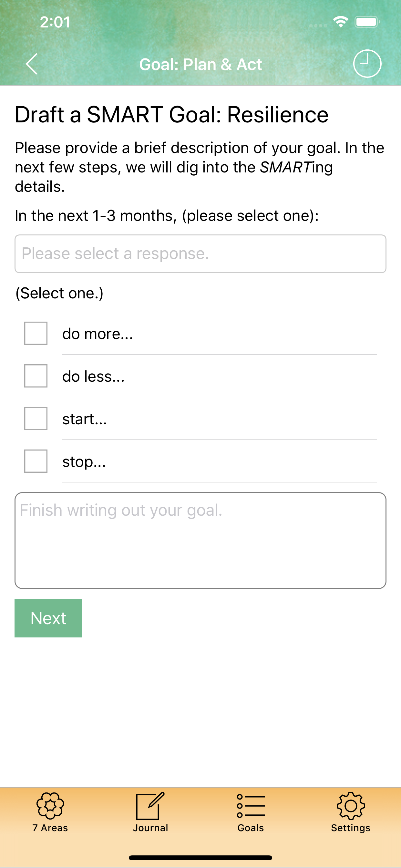The height and width of the screenshot is (868, 401).
Task: Focus the "Finish writing out your goal" field
Action: coord(200,541)
